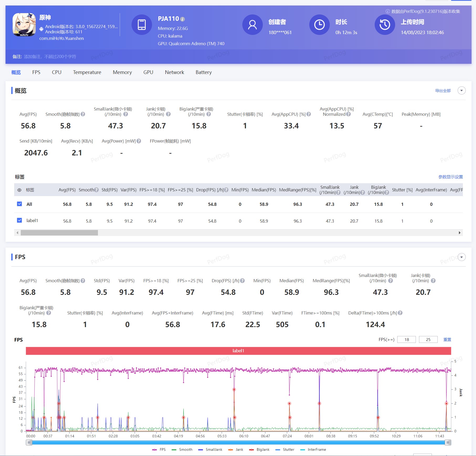Open help for FPS section BigJank
This screenshot has width=476, height=456.
point(49,313)
